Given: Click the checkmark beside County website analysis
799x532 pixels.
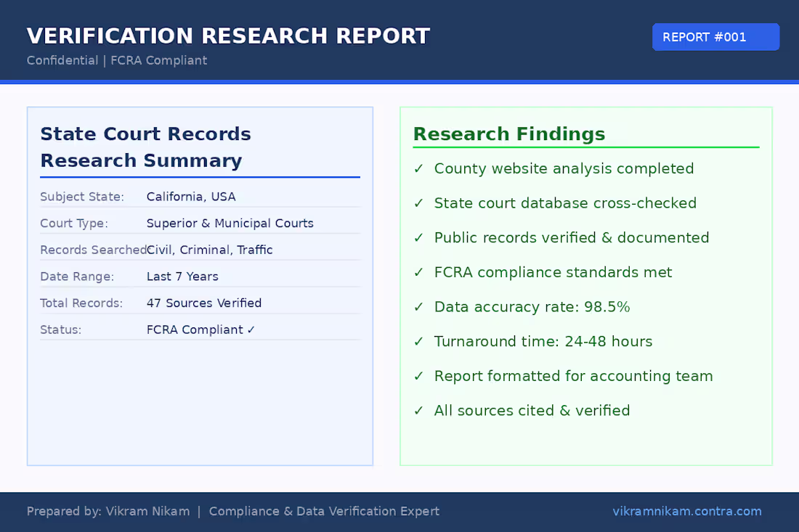Looking at the screenshot, I should click(x=418, y=169).
